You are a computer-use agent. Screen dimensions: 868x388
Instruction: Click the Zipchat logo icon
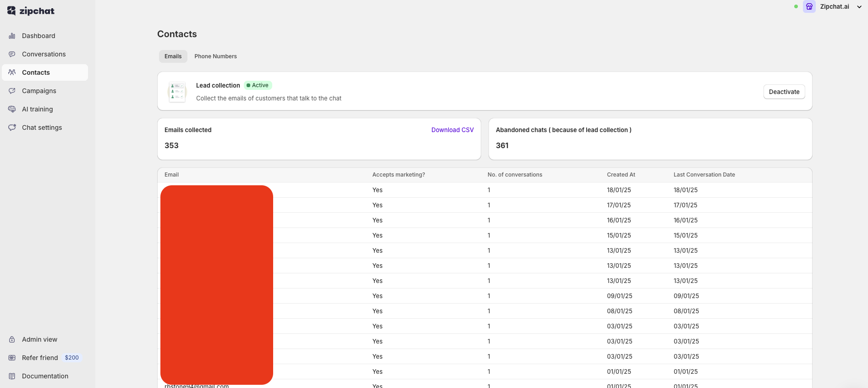(x=11, y=11)
